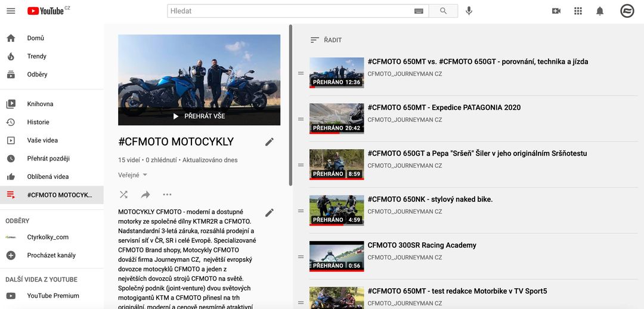Open playlist three-dot more menu
Screen dimensions: 644x309
[167, 194]
